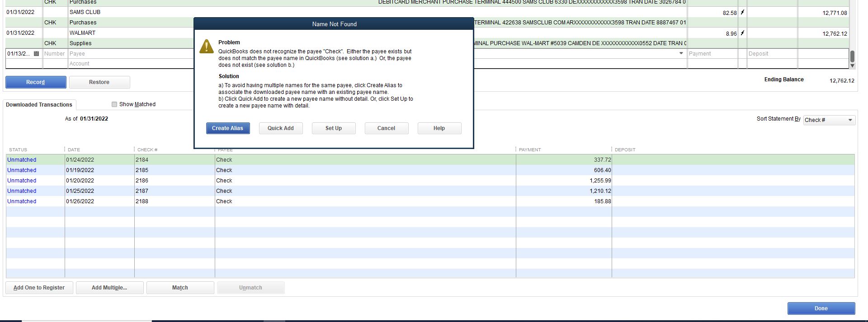This screenshot has width=868, height=322.
Task: Toggle the Show Matched checkbox
Action: pyautogui.click(x=114, y=104)
